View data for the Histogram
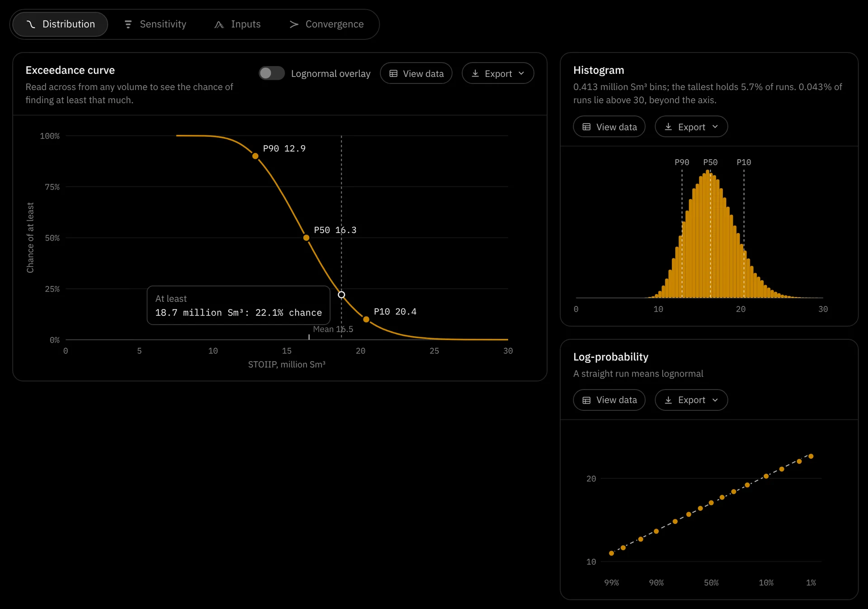868x609 pixels. point(609,127)
